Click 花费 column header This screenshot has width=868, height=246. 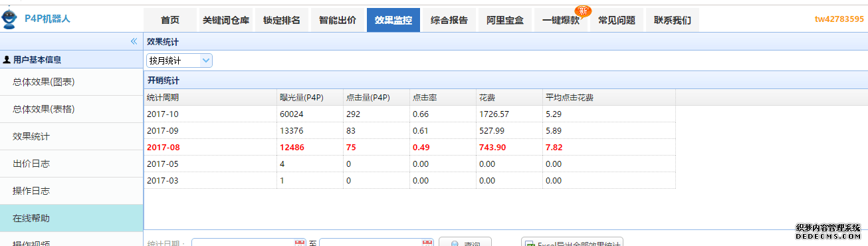(510, 97)
